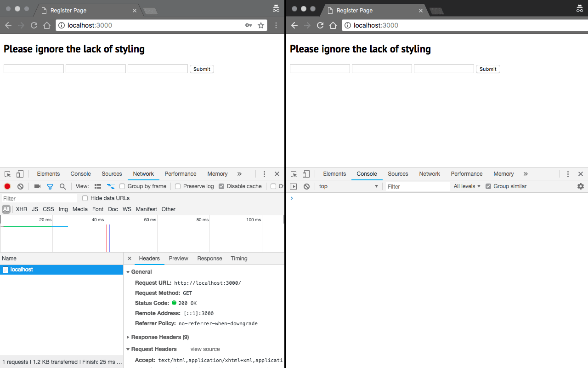Toggle device toolbar in left DevTools
This screenshot has width=588, height=368.
point(20,174)
